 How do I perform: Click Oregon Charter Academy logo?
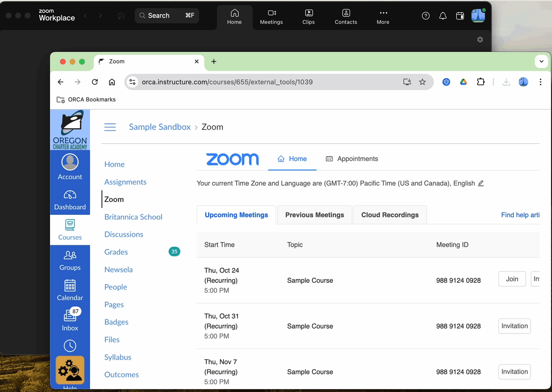(70, 130)
